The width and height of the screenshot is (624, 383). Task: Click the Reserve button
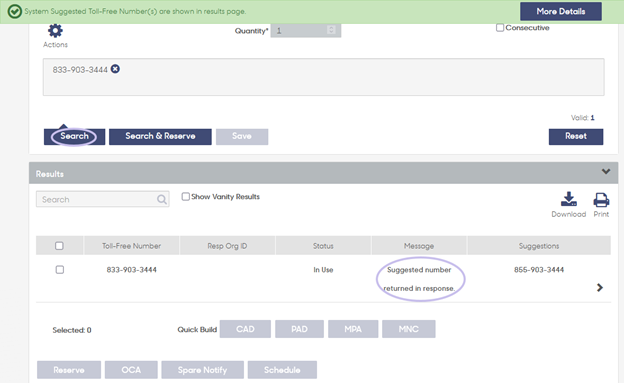[x=69, y=370]
